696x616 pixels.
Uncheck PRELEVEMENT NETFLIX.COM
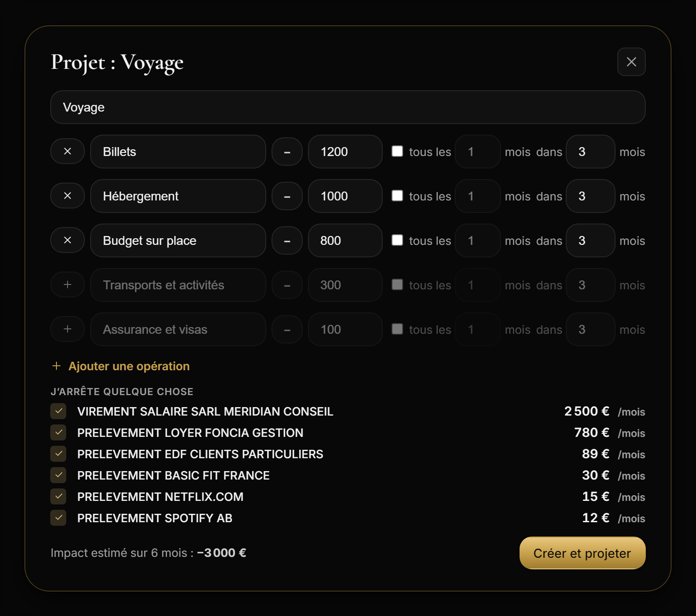tap(58, 496)
